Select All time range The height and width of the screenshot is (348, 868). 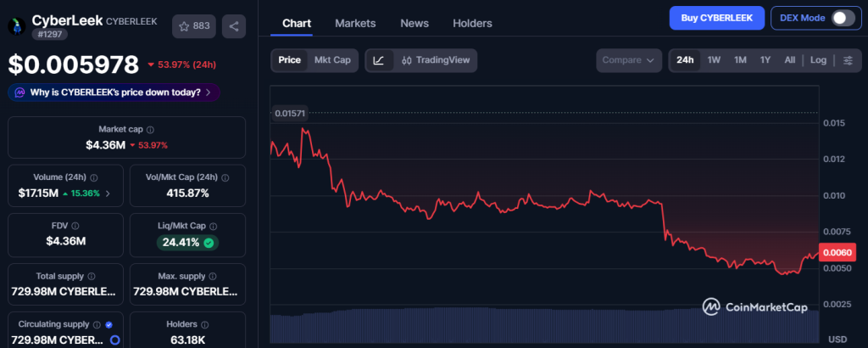coord(790,60)
